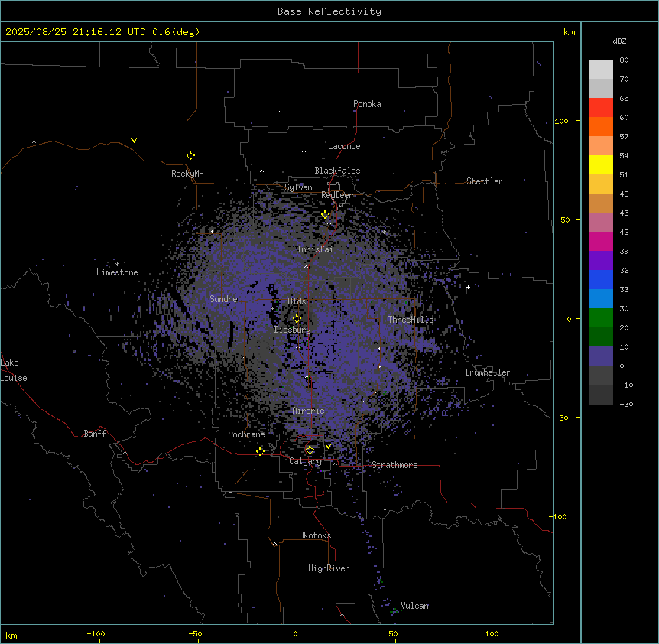Screen dimensions: 659x644
Task: Click the Okotoks city label
Action: pyautogui.click(x=315, y=535)
